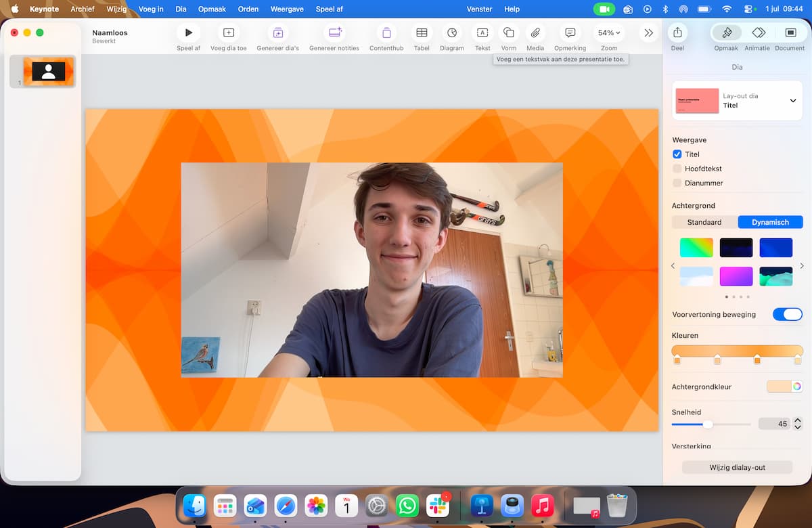Screen dimensions: 812x528
Task: Insert a chart with Diagram
Action: click(x=452, y=32)
